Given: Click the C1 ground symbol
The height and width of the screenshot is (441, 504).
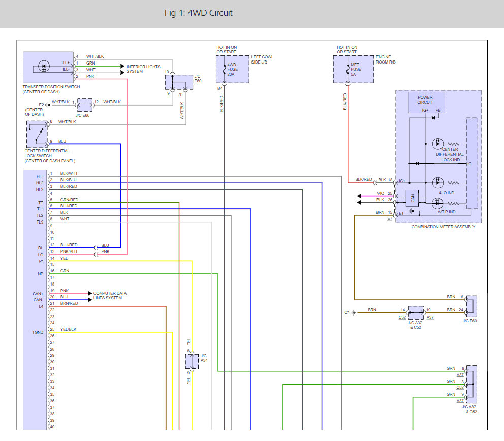Looking at the screenshot, I should click(x=353, y=312).
